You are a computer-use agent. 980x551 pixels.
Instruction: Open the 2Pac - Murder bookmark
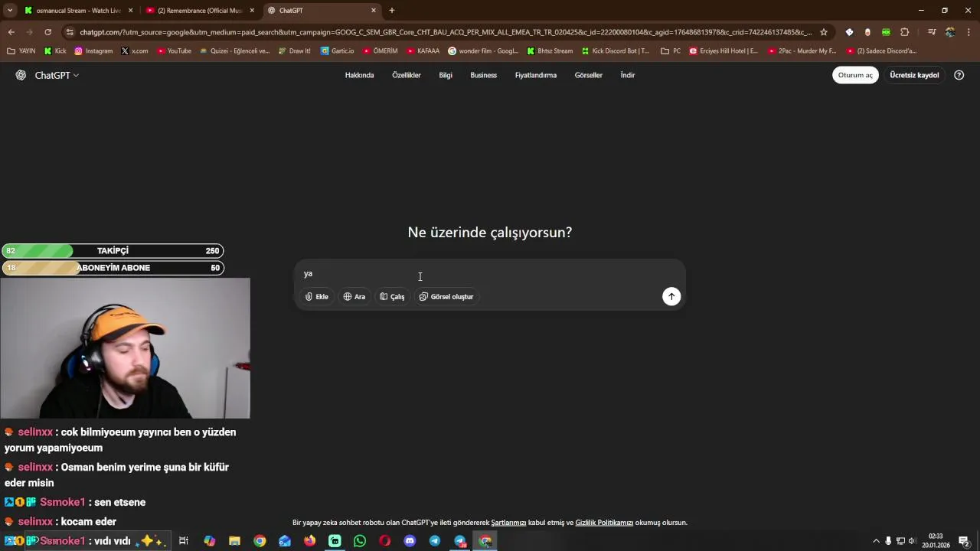[x=802, y=51]
